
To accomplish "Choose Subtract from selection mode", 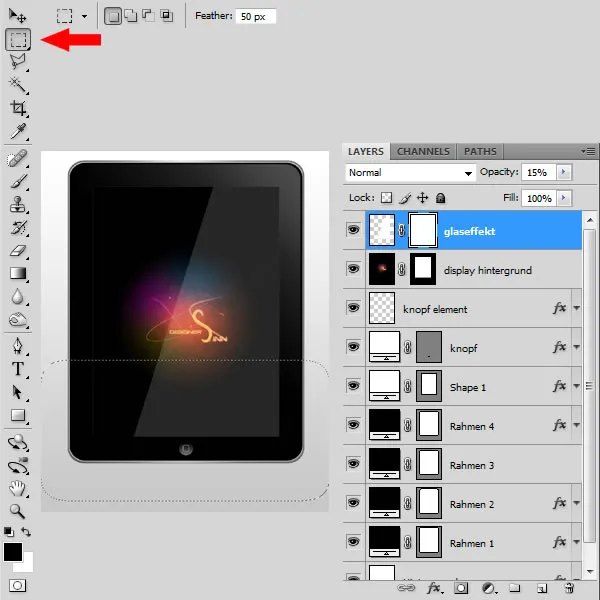I will [148, 16].
